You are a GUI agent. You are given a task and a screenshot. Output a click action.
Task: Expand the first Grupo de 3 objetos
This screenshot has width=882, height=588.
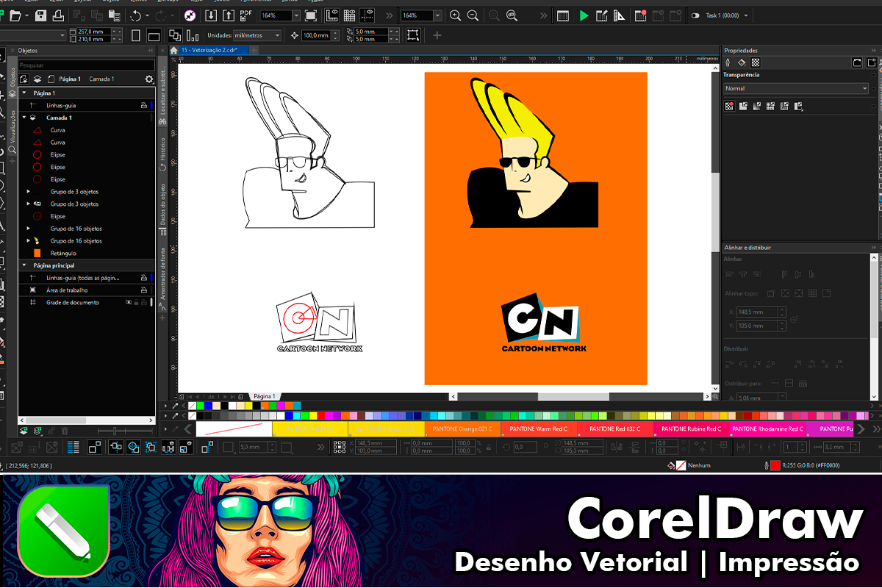[x=29, y=192]
